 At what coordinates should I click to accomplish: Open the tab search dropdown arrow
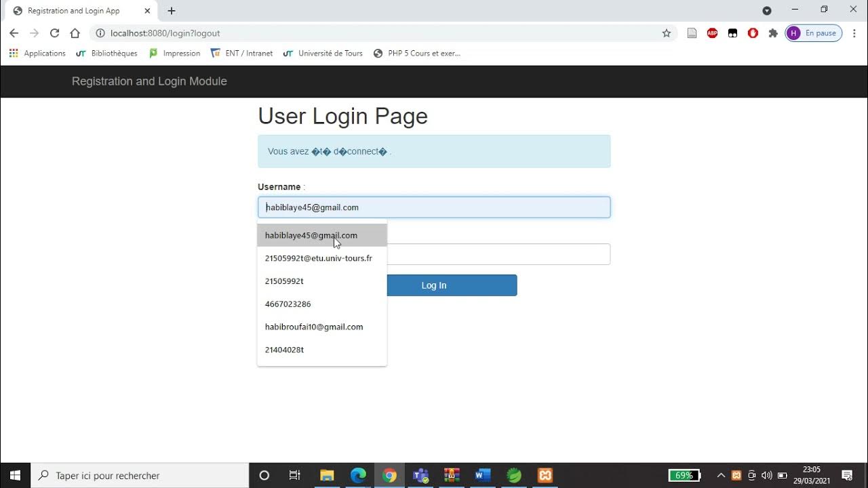pyautogui.click(x=767, y=11)
